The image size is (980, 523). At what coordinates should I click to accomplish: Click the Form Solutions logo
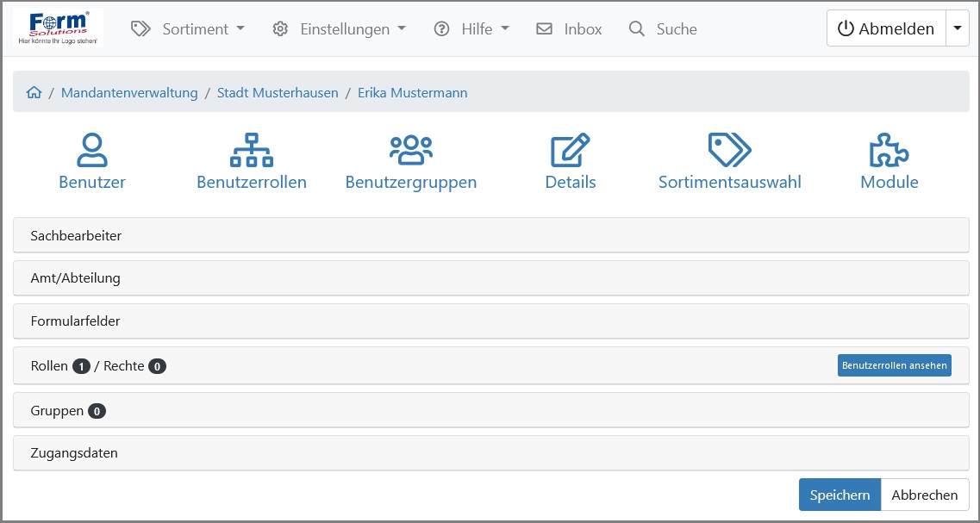pos(58,28)
